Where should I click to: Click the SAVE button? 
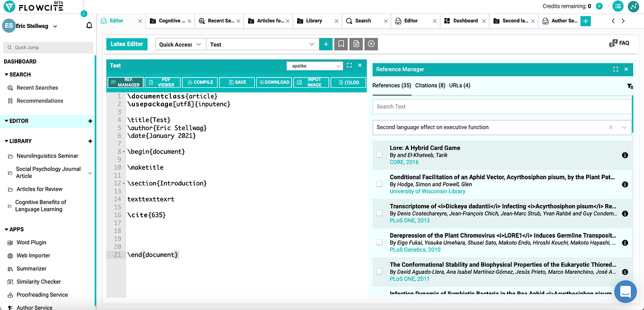tap(237, 82)
